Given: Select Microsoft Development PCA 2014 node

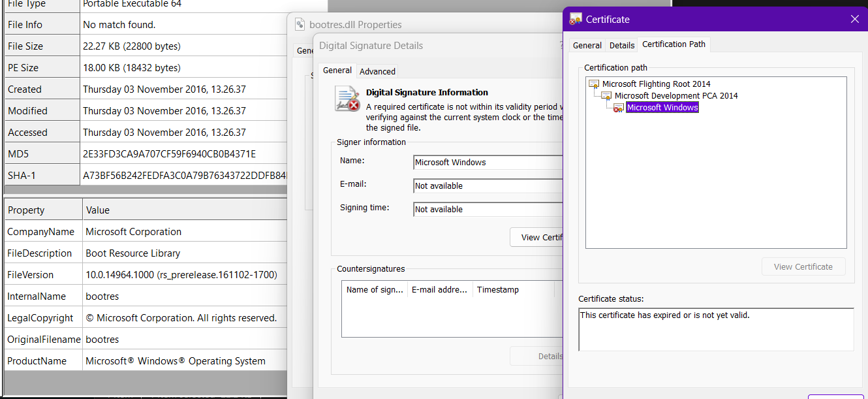Looking at the screenshot, I should (x=675, y=96).
